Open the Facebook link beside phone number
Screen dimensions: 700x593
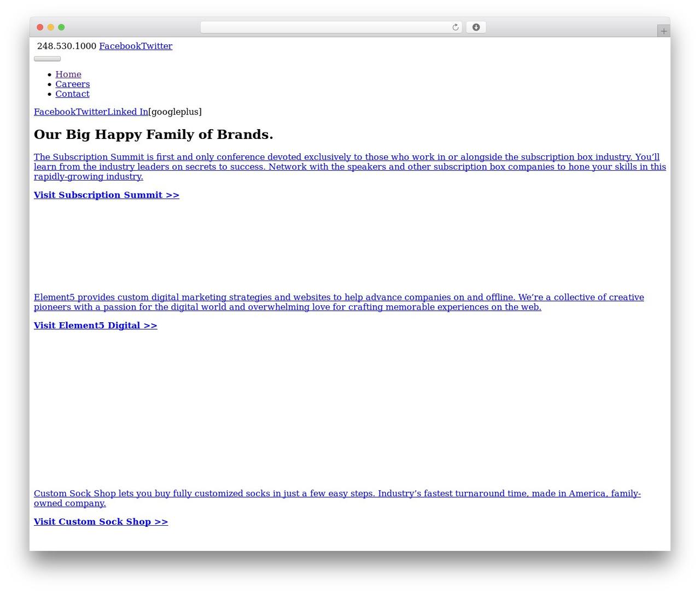120,46
